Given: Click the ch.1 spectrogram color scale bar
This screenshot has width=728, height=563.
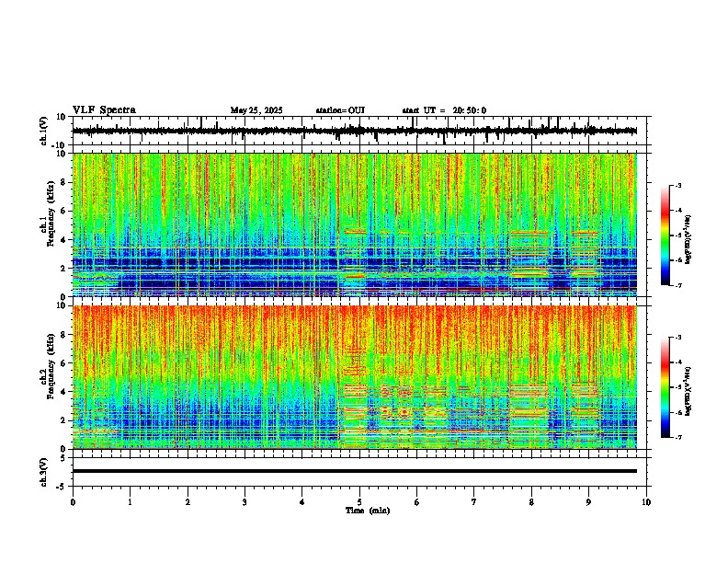Looking at the screenshot, I should (x=665, y=236).
